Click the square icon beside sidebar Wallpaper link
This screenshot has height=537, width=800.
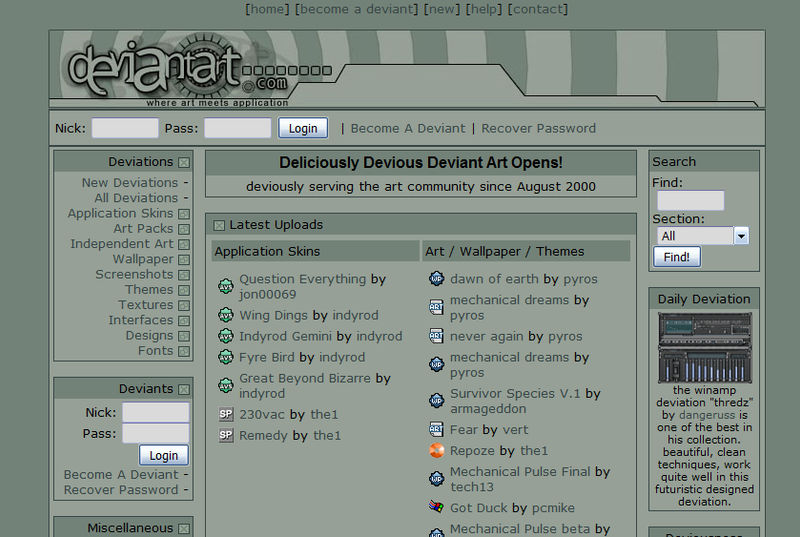pos(184,260)
